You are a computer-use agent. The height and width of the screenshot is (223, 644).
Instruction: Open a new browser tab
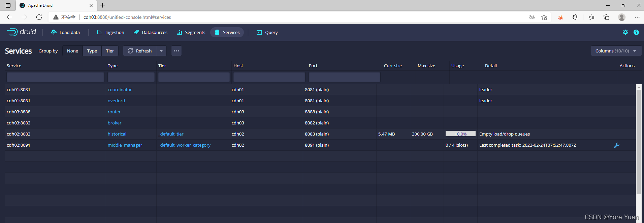pos(103,5)
